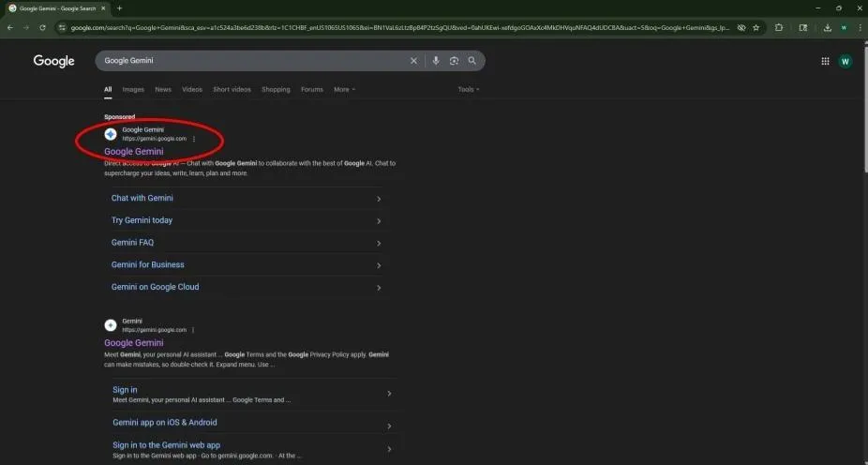Click the Gemini favicon in the organic result
The height and width of the screenshot is (465, 868).
[x=111, y=325]
